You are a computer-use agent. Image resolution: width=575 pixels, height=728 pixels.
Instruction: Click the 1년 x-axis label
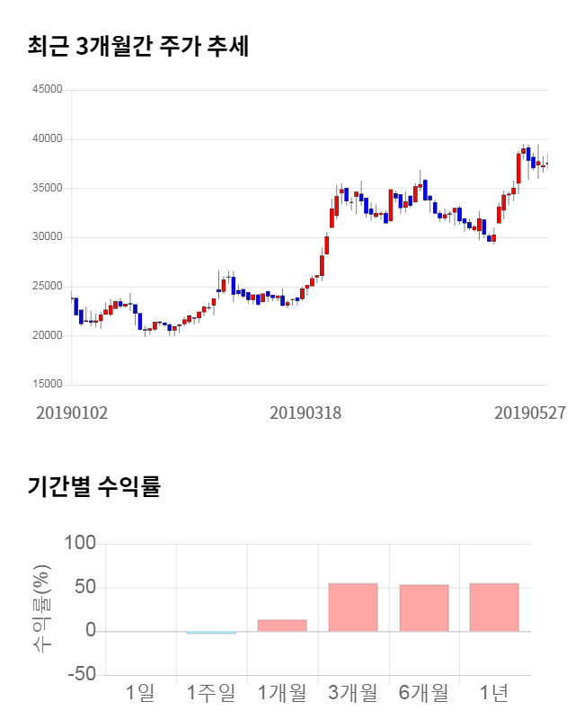pyautogui.click(x=494, y=693)
